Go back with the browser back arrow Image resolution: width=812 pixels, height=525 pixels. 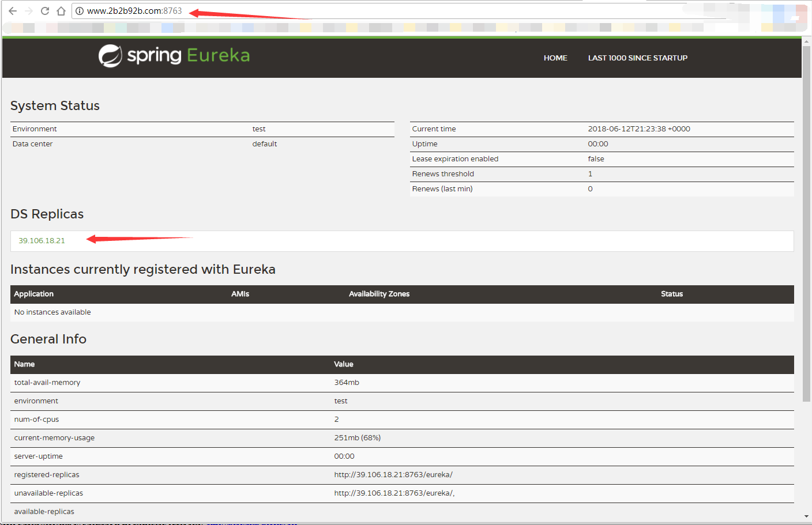pos(13,11)
